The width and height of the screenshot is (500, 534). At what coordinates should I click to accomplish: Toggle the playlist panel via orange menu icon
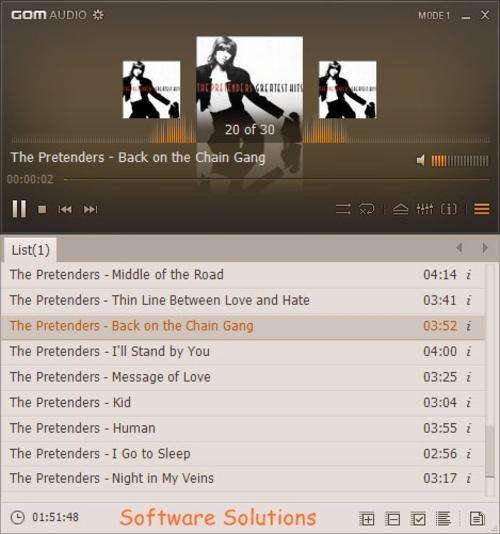[x=482, y=209]
